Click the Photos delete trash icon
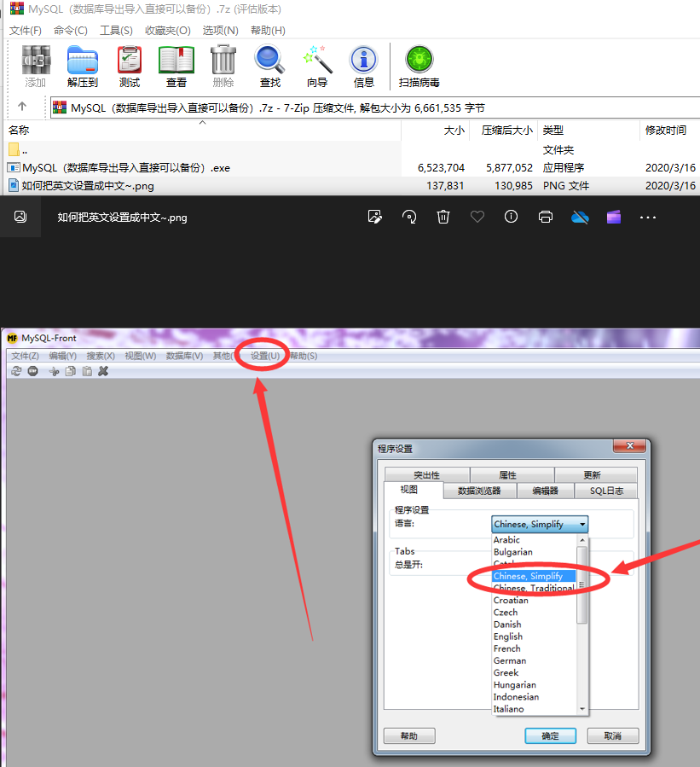The width and height of the screenshot is (700, 767). [443, 217]
